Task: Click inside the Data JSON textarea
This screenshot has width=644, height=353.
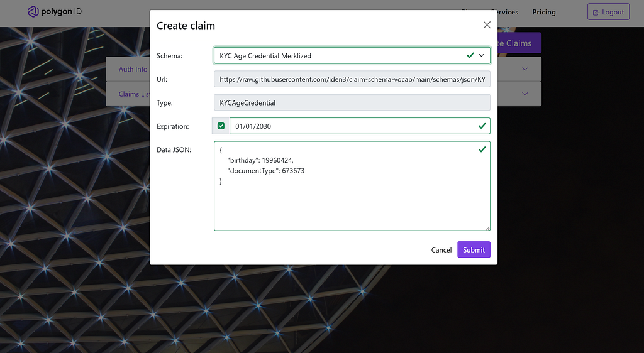Action: tap(352, 186)
